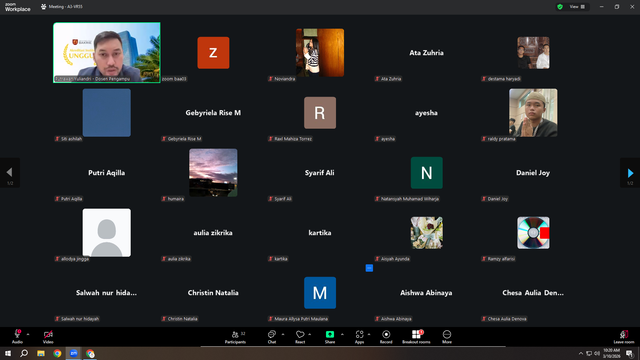Click the Daniel Joy tile name

(533, 173)
